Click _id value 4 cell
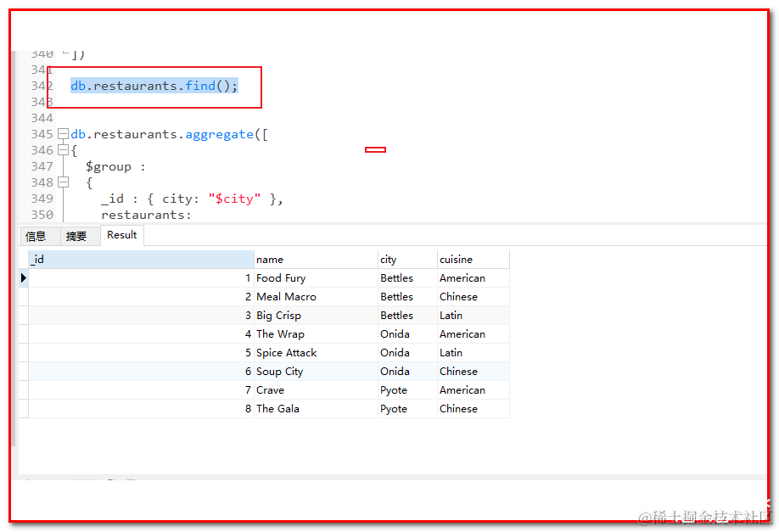Screen dimensions: 779x532 [x=142, y=334]
